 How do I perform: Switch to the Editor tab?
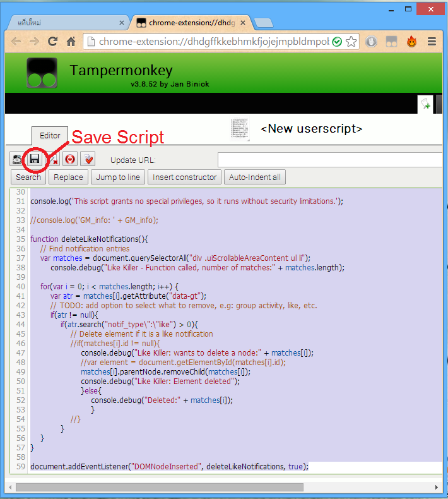point(50,136)
